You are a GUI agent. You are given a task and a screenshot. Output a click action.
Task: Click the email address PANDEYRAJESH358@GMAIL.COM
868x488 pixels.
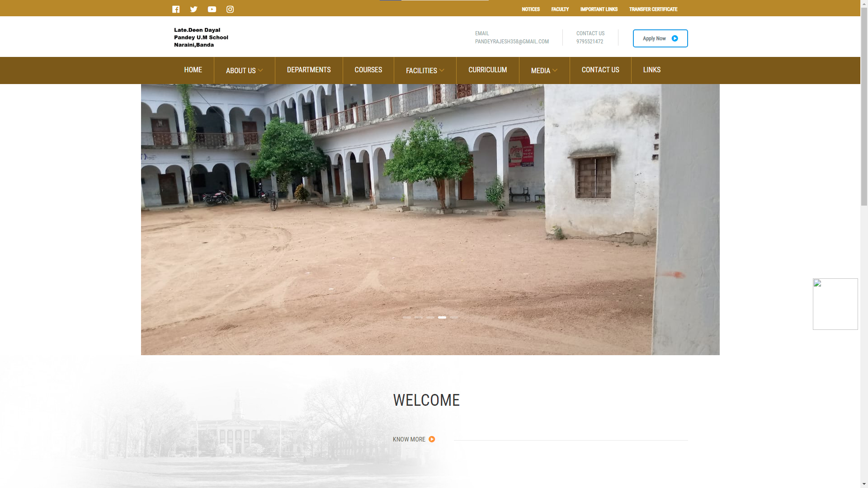(512, 42)
